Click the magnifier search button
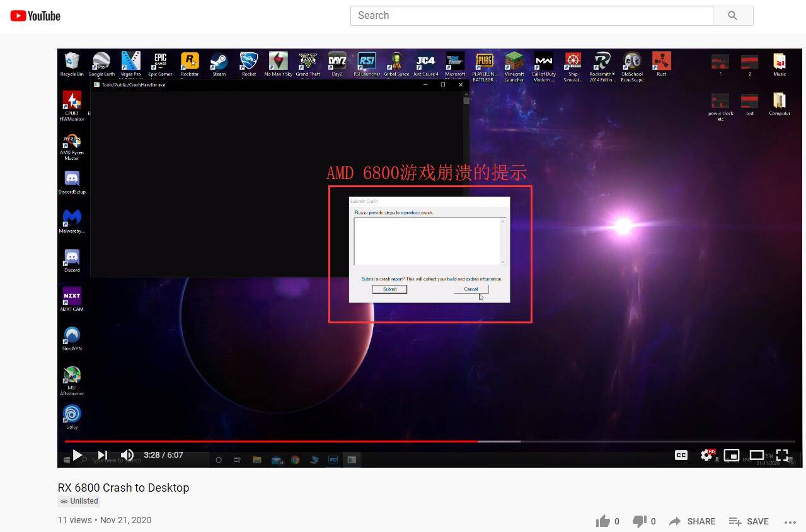This screenshot has height=532, width=806. 732,16
